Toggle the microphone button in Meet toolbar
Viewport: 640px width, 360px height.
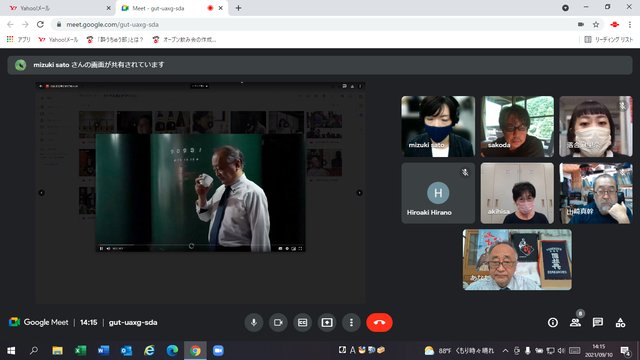pyautogui.click(x=254, y=322)
